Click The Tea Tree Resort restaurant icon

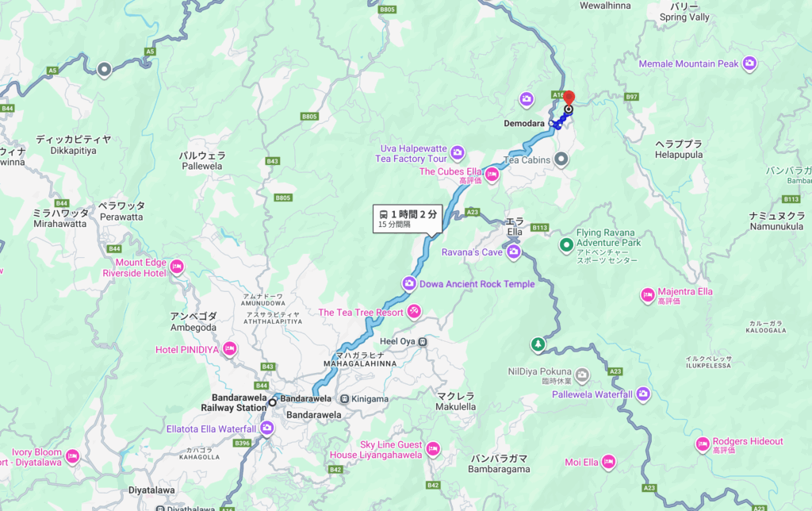coord(414,312)
